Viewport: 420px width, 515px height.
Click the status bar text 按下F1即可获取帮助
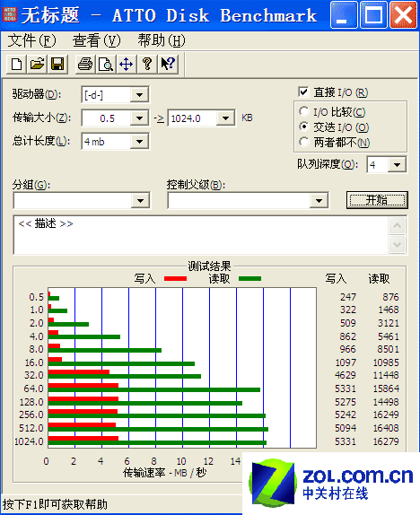pos(55,504)
